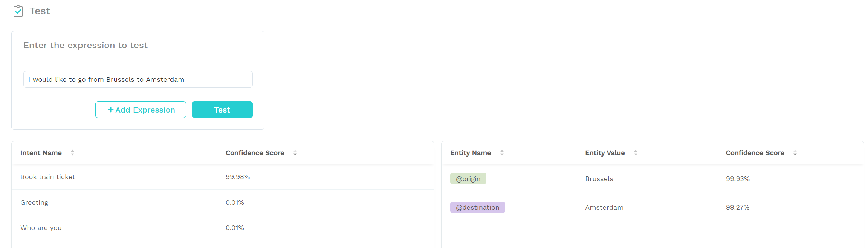Sort by Entity Value column arrows
Viewport: 868px width, 248px height.
pyautogui.click(x=636, y=153)
